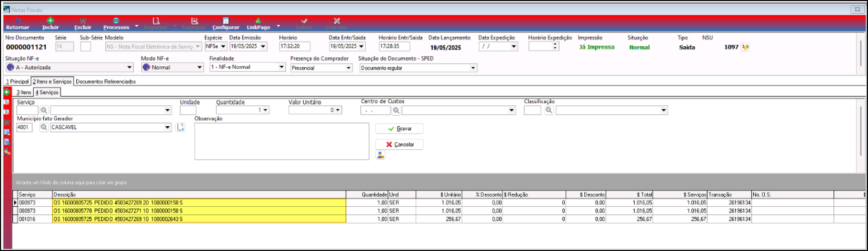Open the Serviço description dropdown
868x251 pixels.
[168, 111]
